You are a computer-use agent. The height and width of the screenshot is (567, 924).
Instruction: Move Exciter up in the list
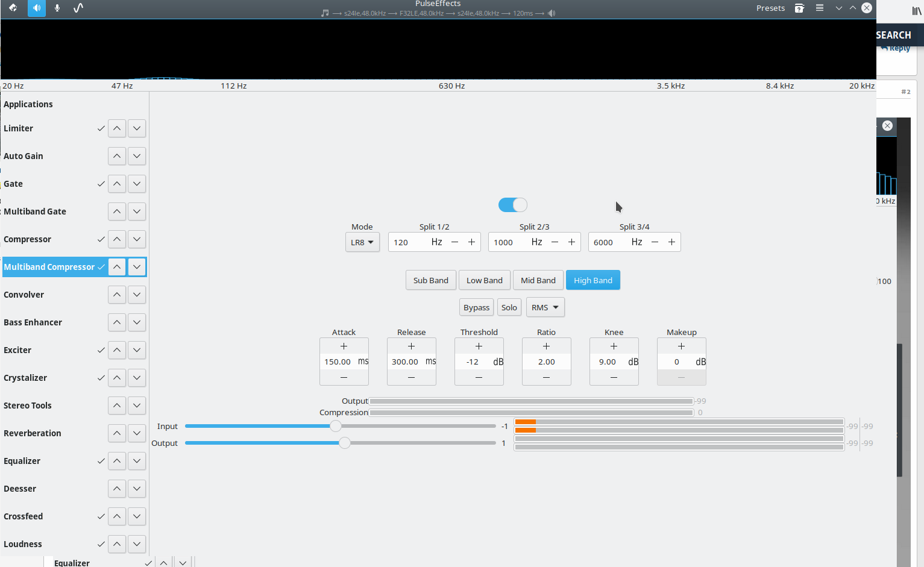coord(117,350)
